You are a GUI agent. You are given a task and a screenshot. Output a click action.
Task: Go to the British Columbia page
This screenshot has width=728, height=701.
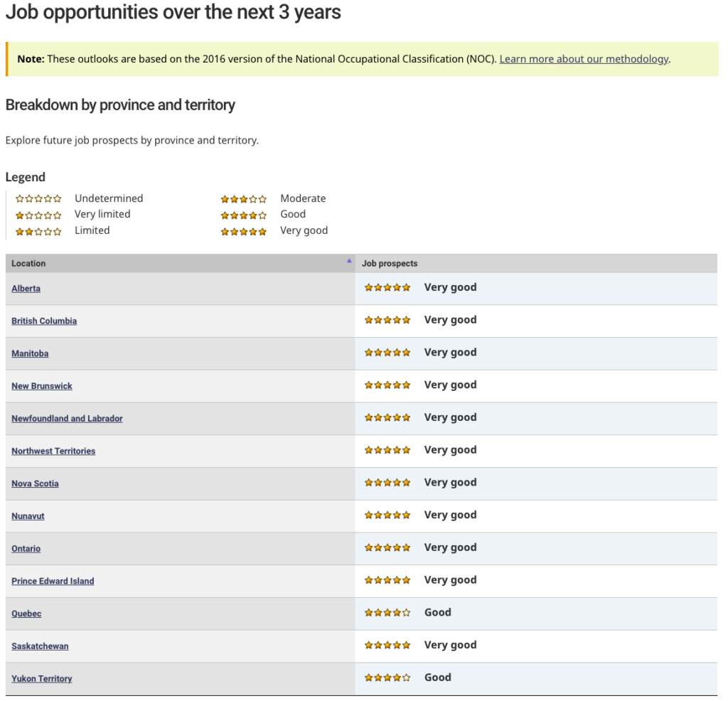point(44,321)
